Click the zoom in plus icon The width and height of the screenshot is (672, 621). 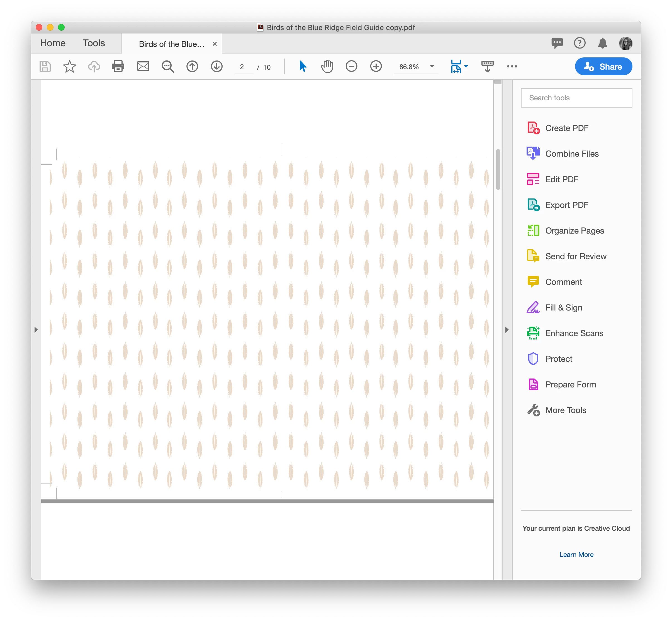click(x=376, y=66)
